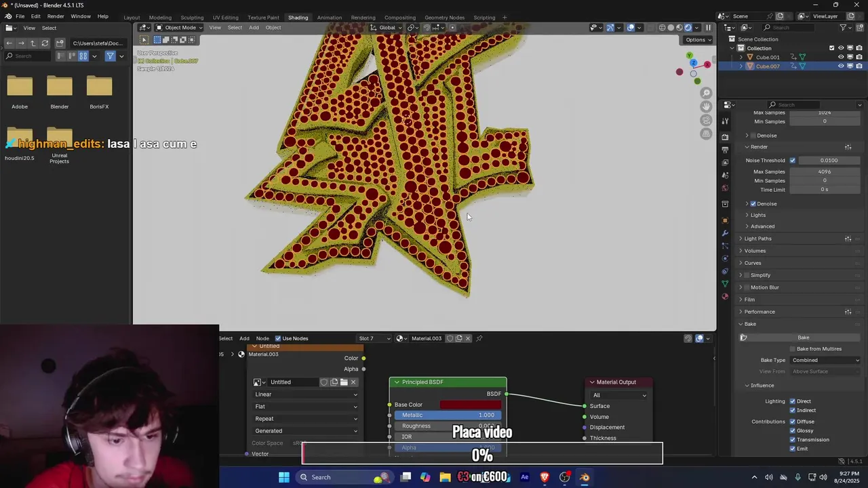
Task: Toggle the Use Nodes checkbox
Action: tap(278, 338)
